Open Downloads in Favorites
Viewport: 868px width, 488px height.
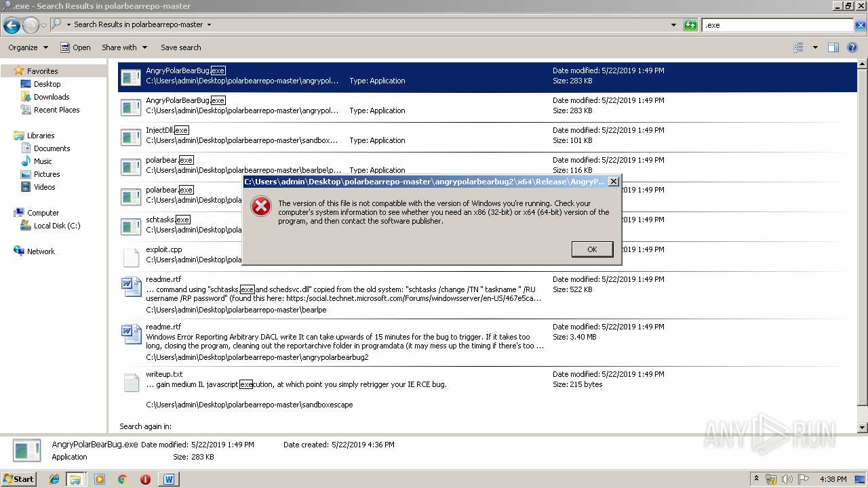click(x=52, y=97)
